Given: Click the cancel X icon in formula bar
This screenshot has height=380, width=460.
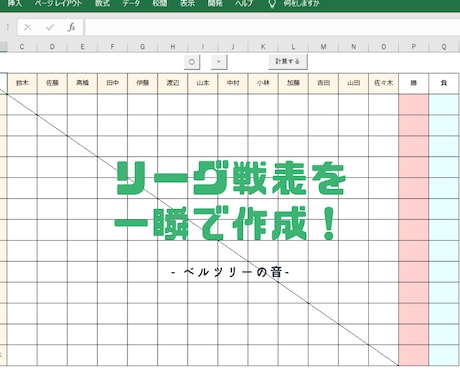Looking at the screenshot, I should click(x=28, y=27).
